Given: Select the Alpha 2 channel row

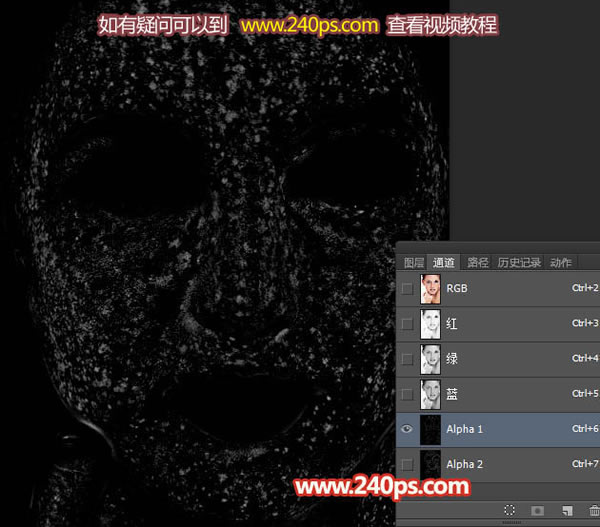Looking at the screenshot, I should pyautogui.click(x=500, y=464).
